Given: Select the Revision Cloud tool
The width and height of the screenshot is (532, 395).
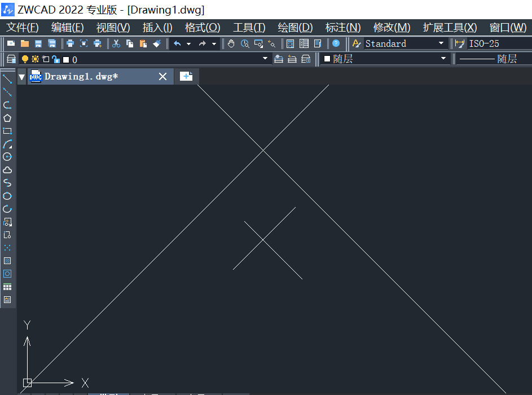Looking at the screenshot, I should click(x=7, y=170).
